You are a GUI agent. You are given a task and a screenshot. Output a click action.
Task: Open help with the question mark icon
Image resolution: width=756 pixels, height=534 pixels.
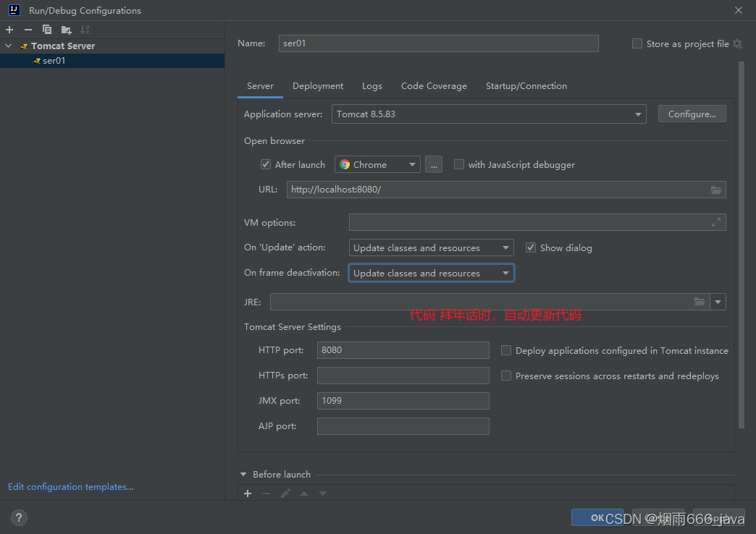point(20,517)
